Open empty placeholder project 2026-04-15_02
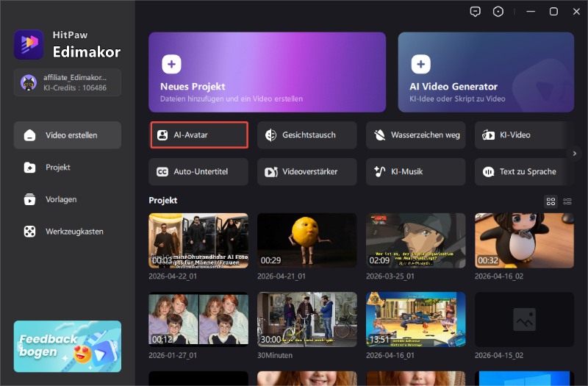 pos(524,320)
